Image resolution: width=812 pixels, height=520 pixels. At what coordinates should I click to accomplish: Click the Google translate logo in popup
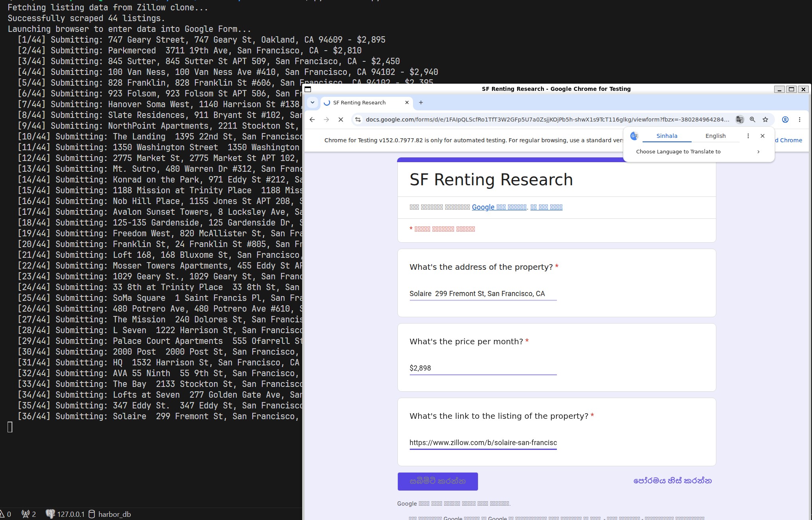[634, 136]
